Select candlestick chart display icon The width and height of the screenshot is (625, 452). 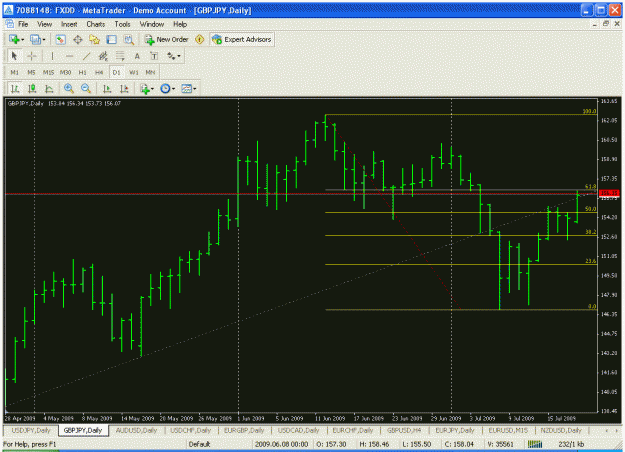[x=32, y=89]
